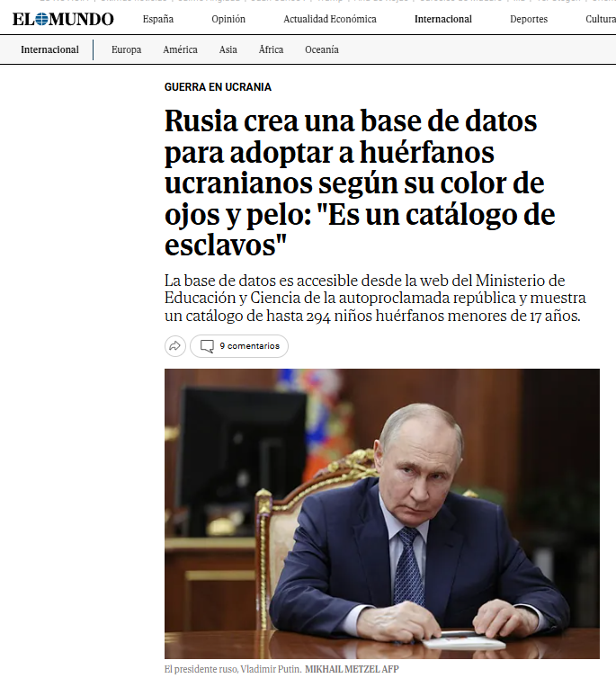The height and width of the screenshot is (678, 616).
Task: Open the Cultura section
Action: click(x=601, y=19)
